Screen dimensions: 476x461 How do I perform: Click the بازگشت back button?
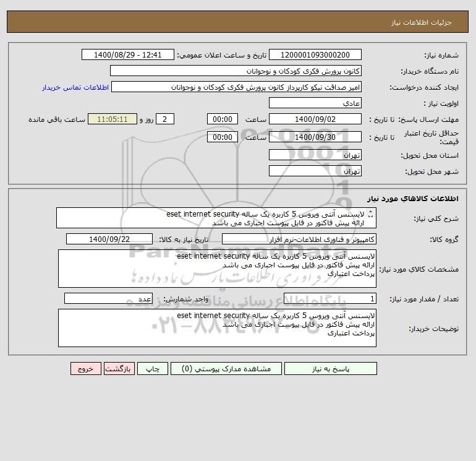coord(119,369)
